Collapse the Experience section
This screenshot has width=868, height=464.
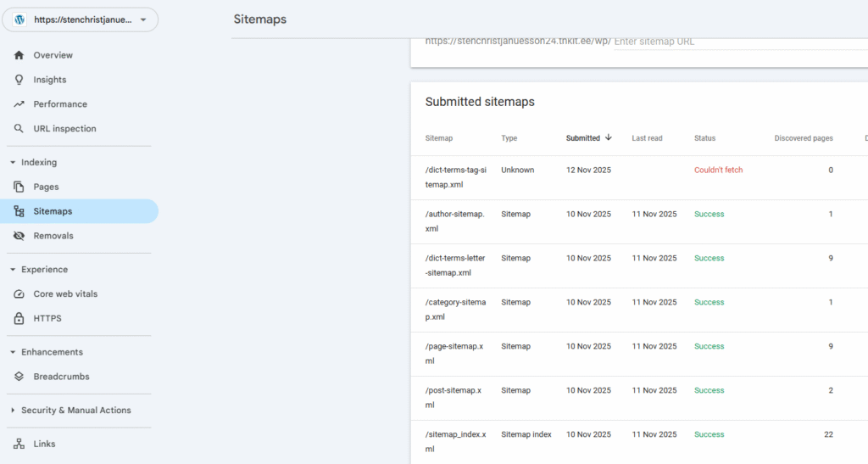[x=13, y=270]
